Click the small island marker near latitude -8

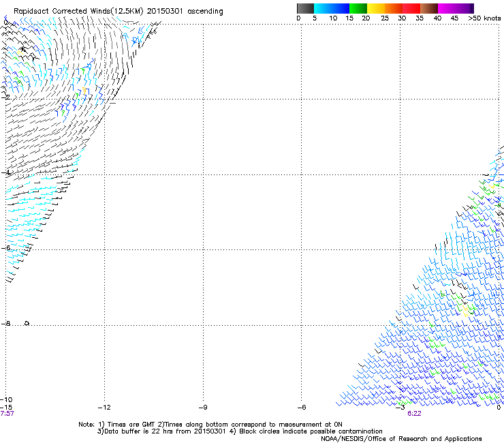tap(27, 323)
